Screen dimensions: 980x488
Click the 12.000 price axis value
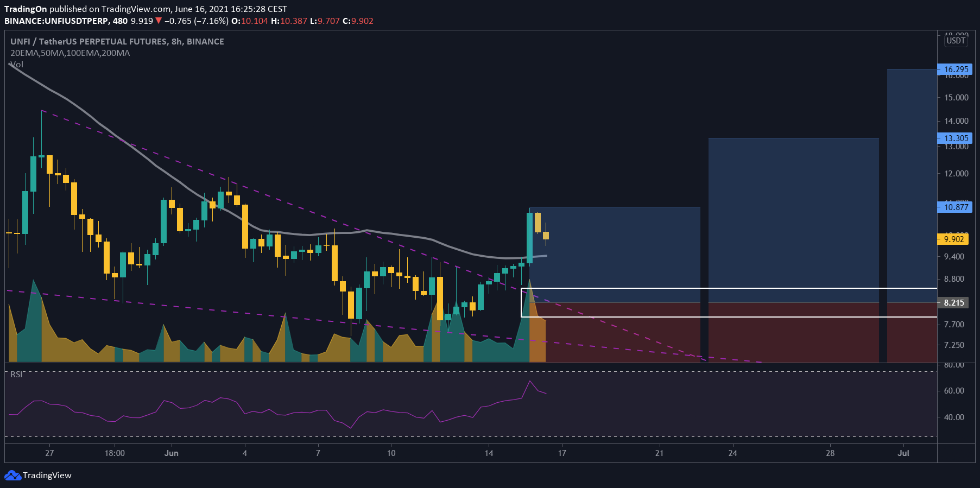[x=956, y=174]
